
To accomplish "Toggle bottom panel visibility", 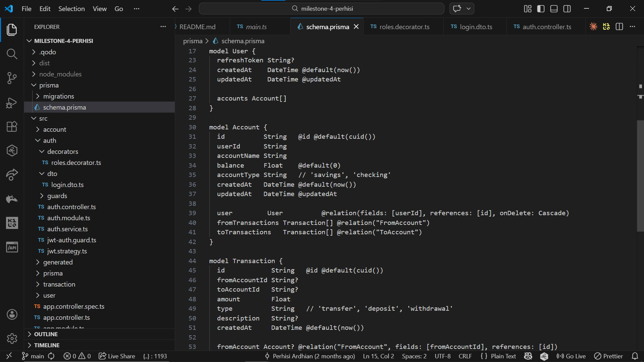I will point(554,9).
